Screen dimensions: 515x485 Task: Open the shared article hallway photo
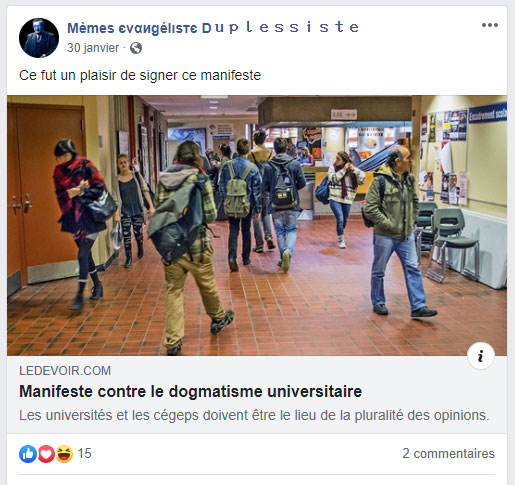point(257,226)
